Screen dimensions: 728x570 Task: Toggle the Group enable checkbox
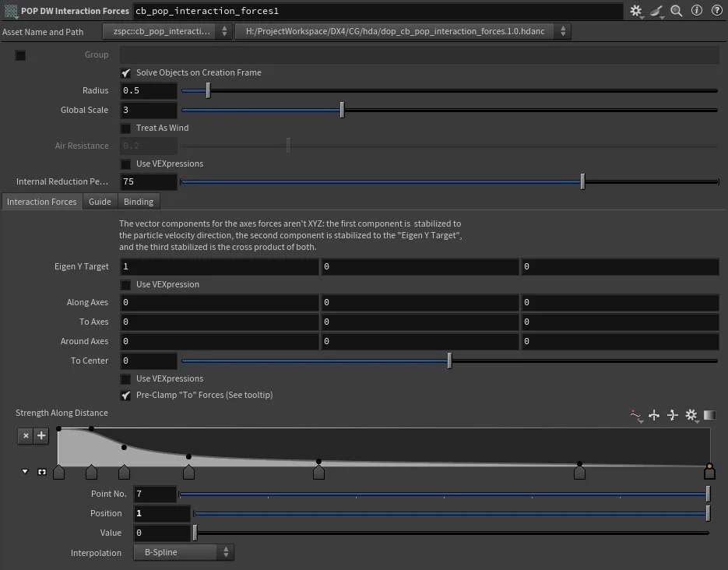coord(20,55)
